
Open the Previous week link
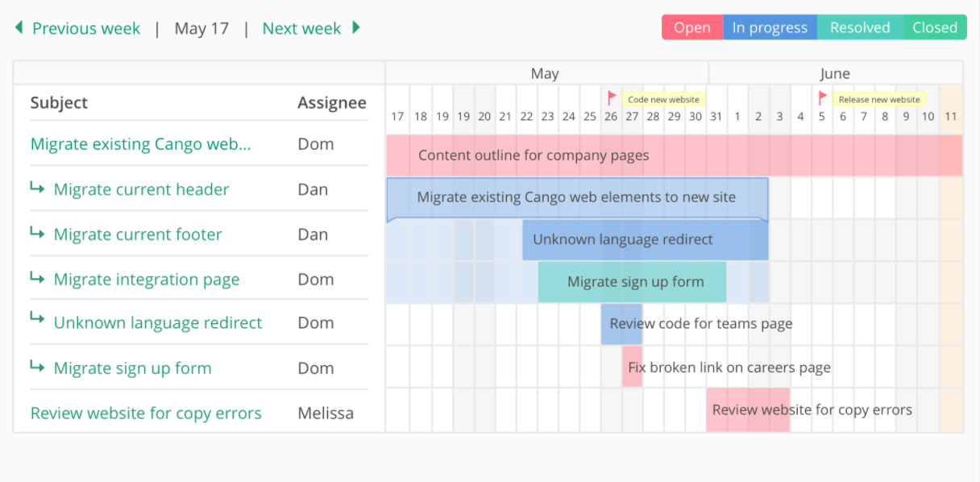pos(86,29)
